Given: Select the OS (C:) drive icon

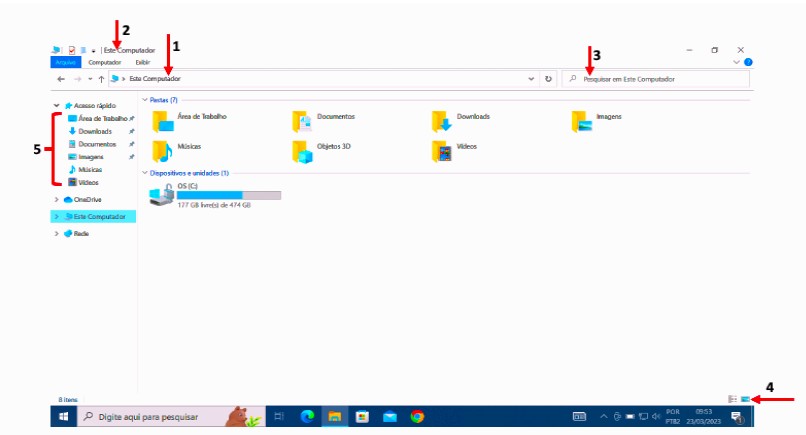Looking at the screenshot, I should click(162, 195).
